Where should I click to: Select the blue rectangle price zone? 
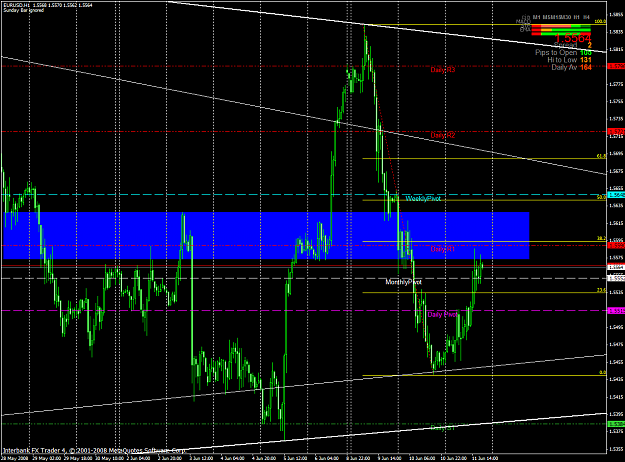click(x=266, y=235)
